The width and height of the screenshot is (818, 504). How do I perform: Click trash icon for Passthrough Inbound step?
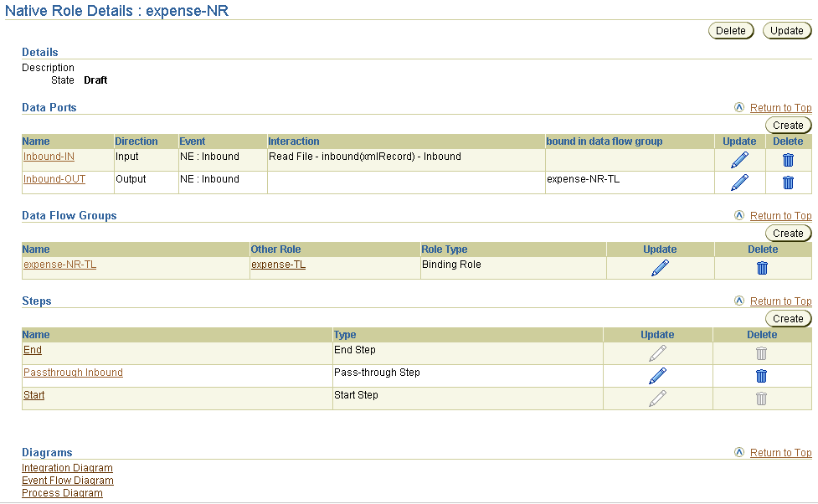tap(761, 376)
